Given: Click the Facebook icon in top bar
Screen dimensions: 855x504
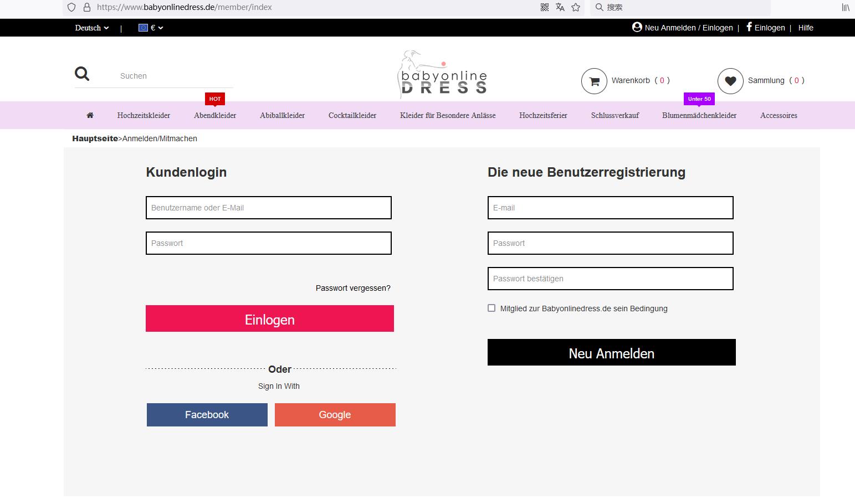Looking at the screenshot, I should tap(749, 27).
